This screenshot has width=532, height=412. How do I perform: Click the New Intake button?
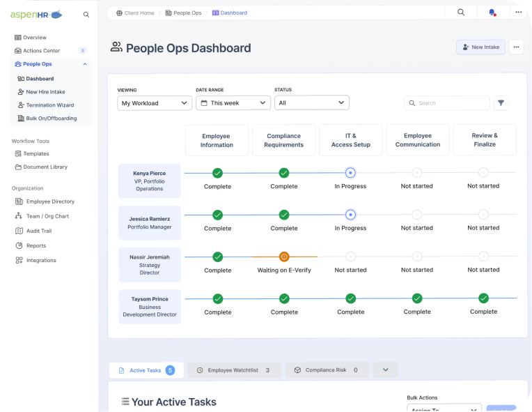point(480,47)
